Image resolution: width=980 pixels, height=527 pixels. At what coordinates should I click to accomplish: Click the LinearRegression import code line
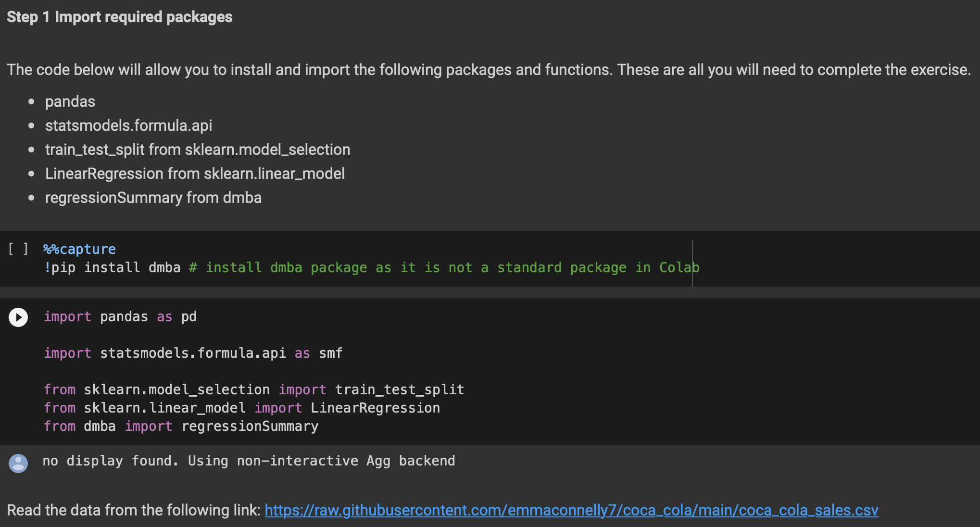[241, 408]
